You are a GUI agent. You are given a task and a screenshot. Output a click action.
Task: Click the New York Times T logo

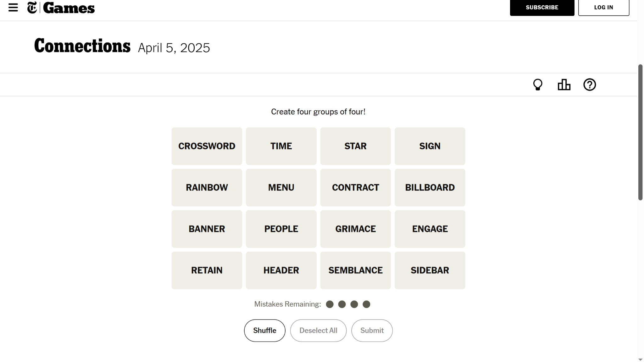32,8
